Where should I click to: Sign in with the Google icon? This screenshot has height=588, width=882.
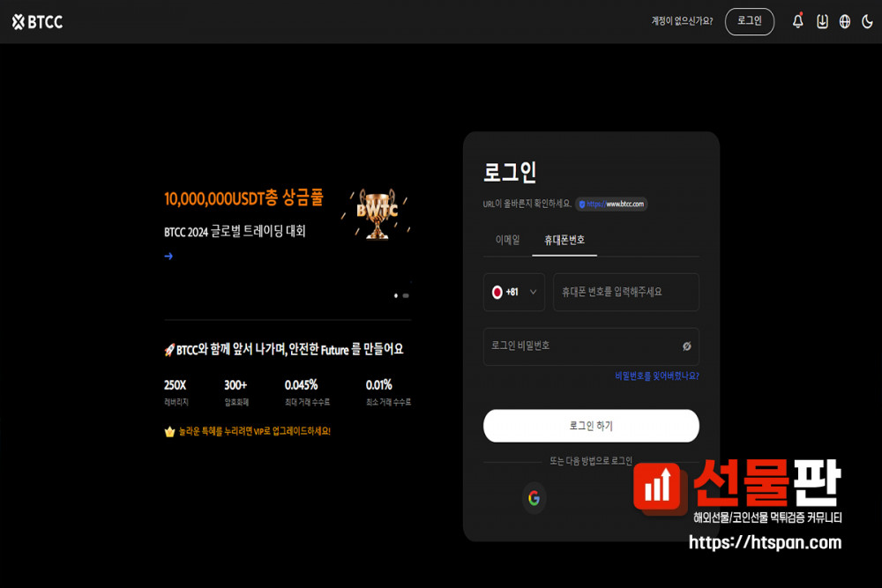tap(534, 498)
